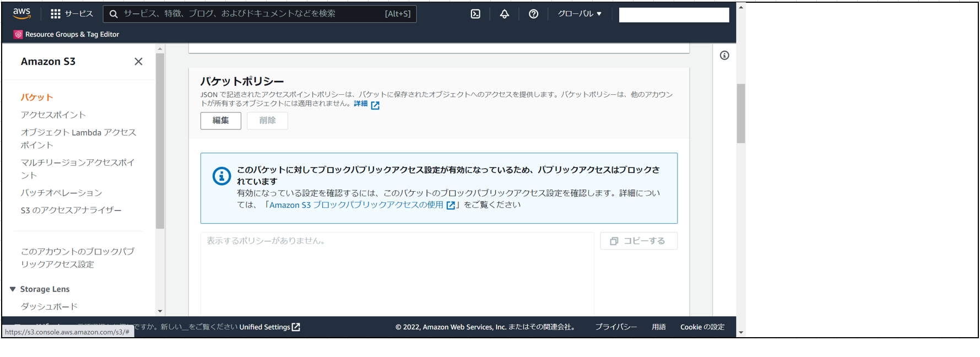Screen dimensions: 980x357
Task: Go to バッチオペレーション
Action: point(62,193)
